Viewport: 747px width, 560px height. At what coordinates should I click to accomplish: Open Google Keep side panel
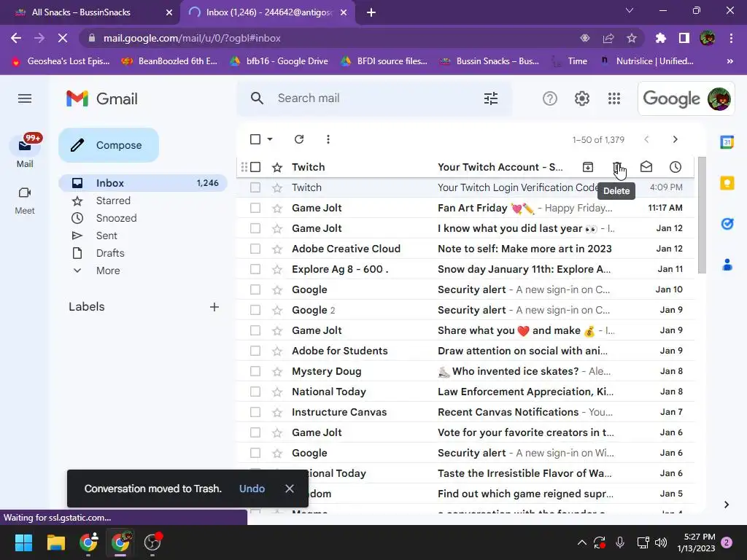[x=727, y=183]
